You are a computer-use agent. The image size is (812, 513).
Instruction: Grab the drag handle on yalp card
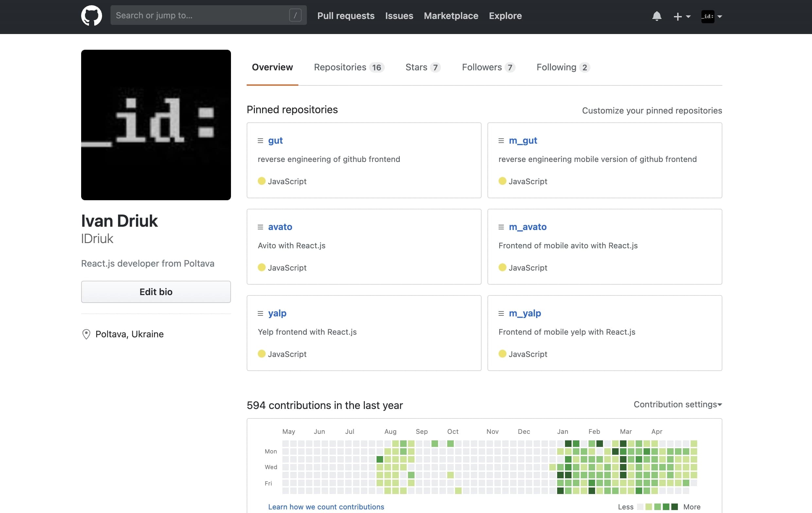tap(260, 313)
